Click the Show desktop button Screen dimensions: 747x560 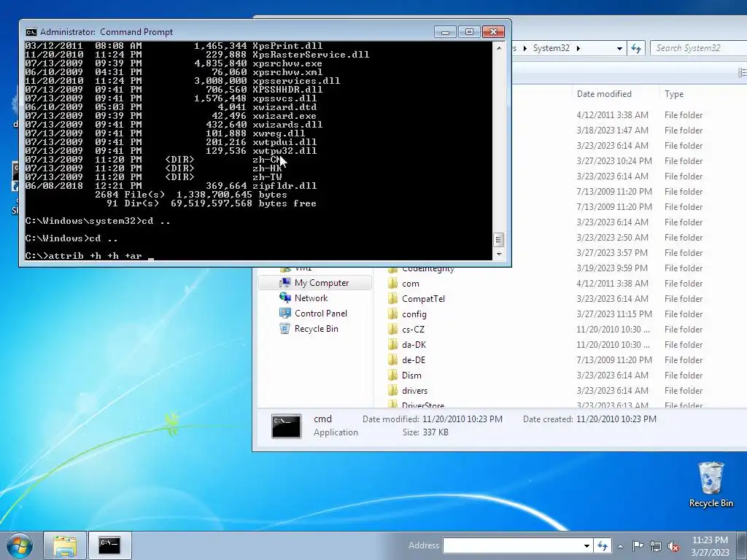[x=743, y=545]
